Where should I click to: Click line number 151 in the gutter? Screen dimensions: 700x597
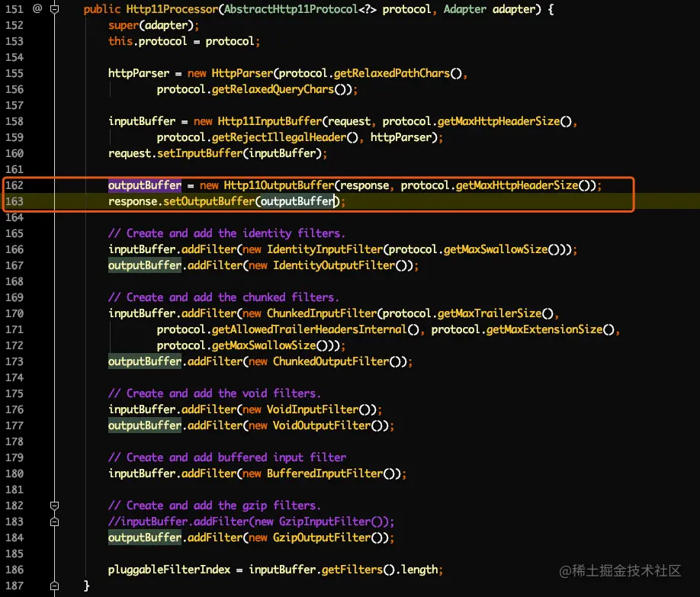pos(14,9)
